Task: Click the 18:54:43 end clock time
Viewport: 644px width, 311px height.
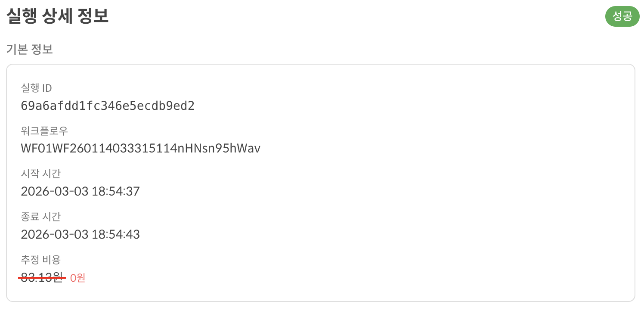Action: pos(116,234)
